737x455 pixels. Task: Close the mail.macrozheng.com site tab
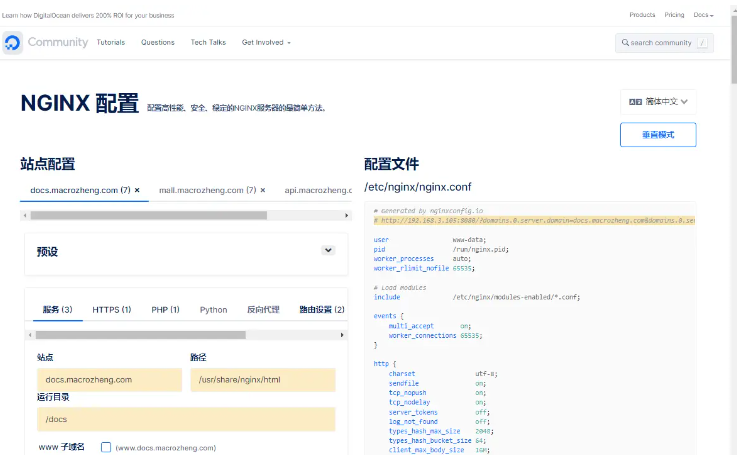[x=263, y=190]
